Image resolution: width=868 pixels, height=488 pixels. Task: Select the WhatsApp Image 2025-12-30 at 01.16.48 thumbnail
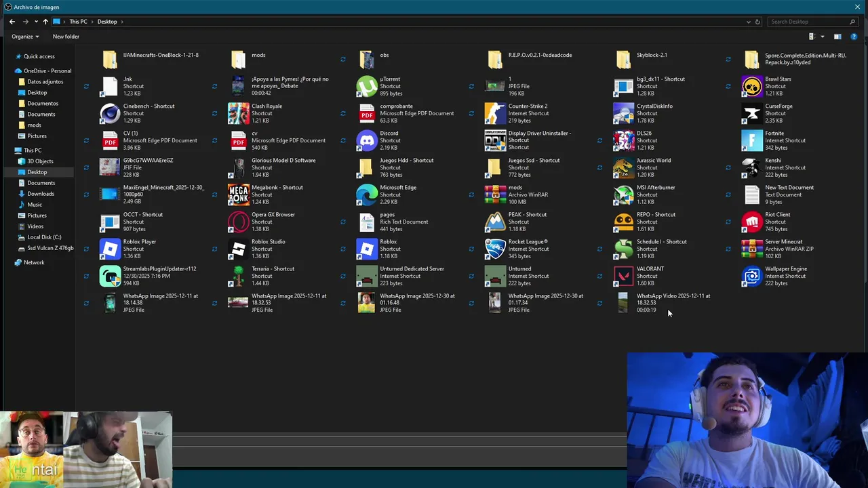coord(367,303)
